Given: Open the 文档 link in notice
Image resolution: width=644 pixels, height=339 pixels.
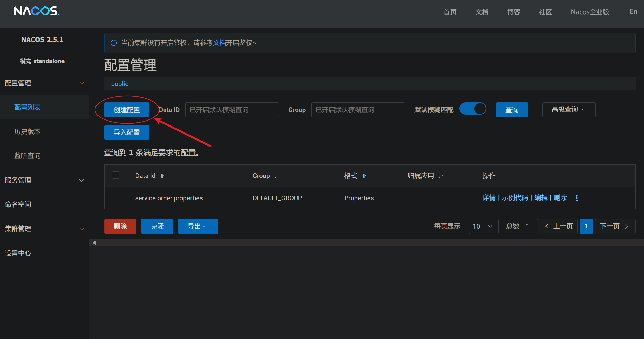Looking at the screenshot, I should click(x=219, y=43).
